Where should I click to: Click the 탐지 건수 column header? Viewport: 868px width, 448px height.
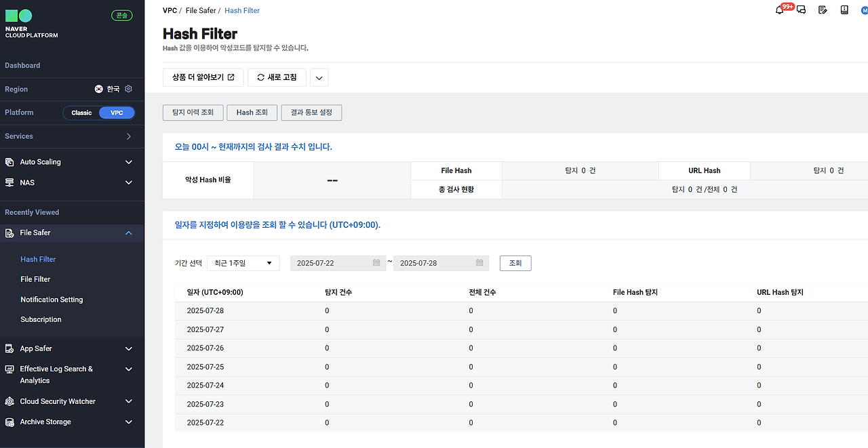pos(338,292)
